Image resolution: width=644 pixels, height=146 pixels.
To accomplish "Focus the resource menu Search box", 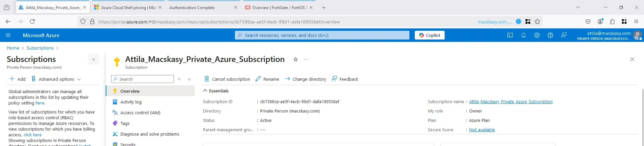I will [142, 79].
